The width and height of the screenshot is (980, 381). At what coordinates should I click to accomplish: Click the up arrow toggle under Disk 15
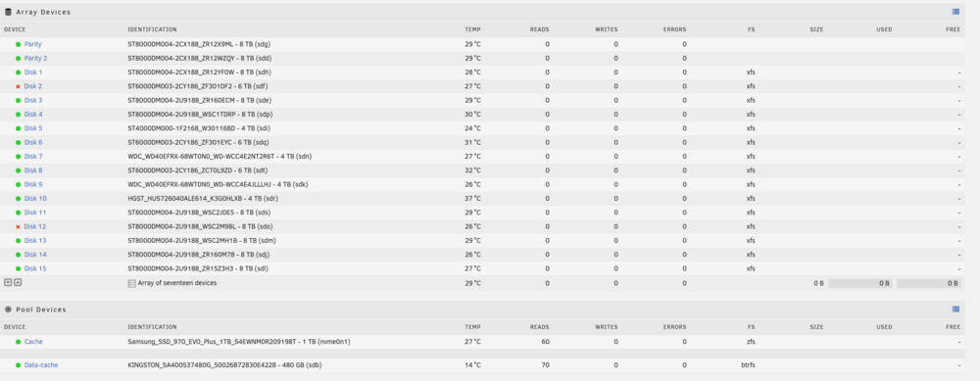coord(18,282)
